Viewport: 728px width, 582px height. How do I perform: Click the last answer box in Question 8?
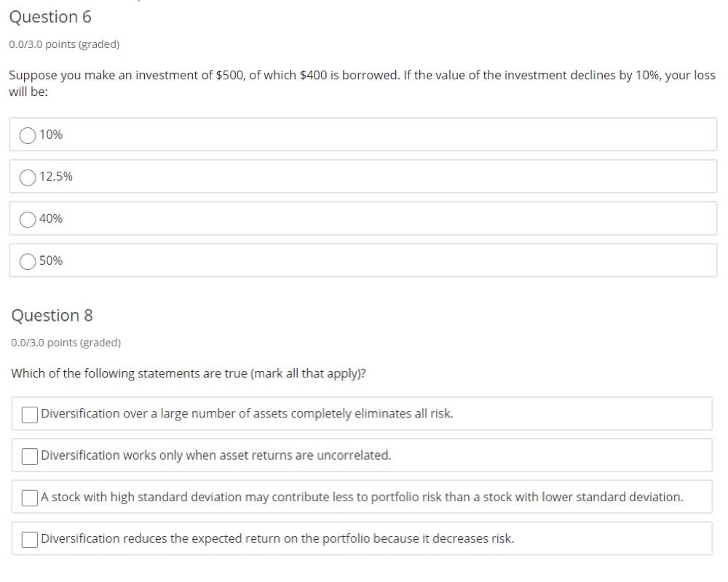(x=364, y=539)
